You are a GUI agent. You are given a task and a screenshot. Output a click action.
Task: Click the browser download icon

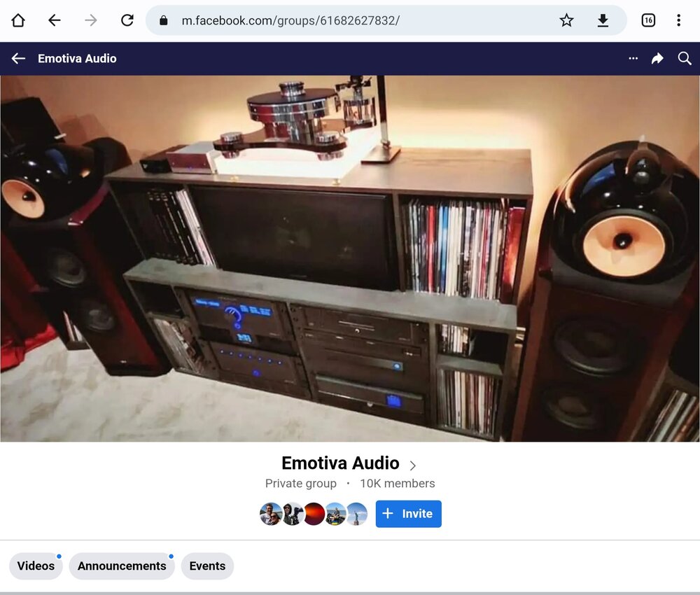(x=603, y=20)
